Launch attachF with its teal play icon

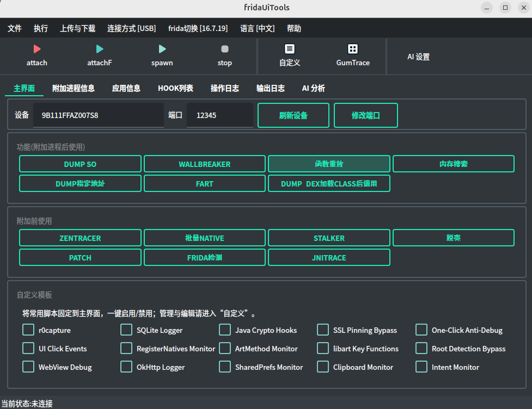[x=100, y=49]
